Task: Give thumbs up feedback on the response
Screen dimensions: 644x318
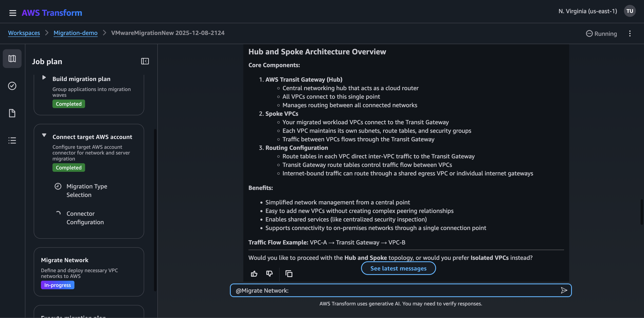Action: (x=254, y=273)
